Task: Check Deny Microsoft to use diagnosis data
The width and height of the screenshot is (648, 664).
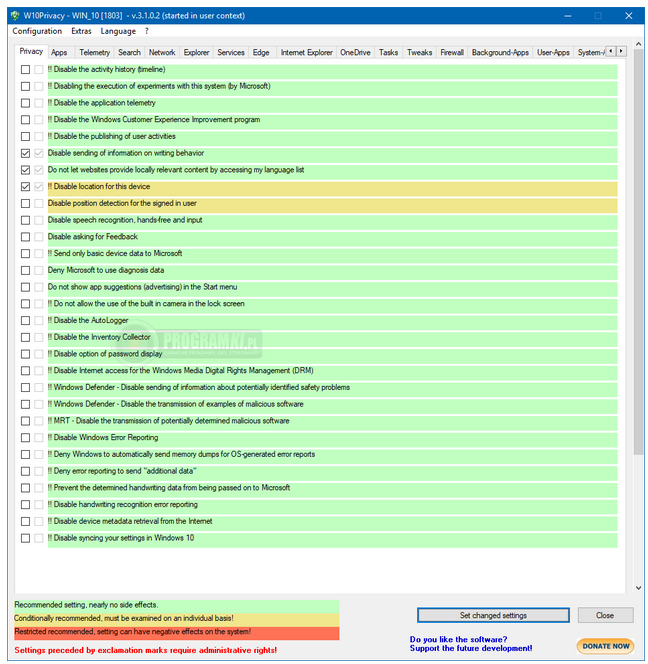Action: (25, 270)
